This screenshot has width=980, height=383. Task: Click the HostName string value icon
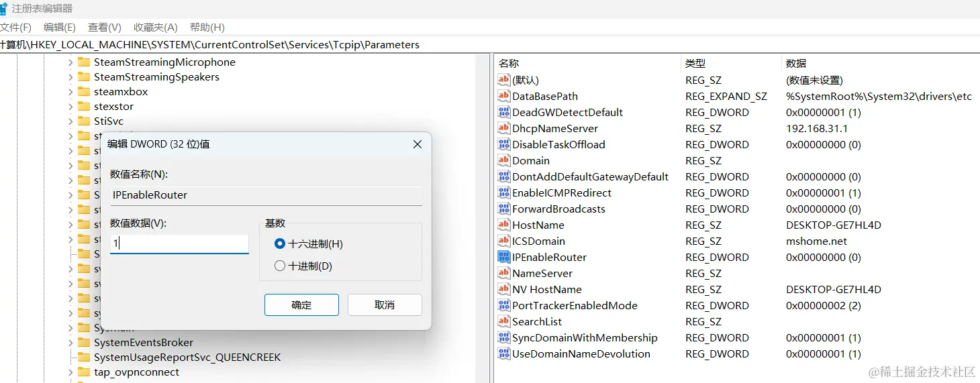point(503,225)
